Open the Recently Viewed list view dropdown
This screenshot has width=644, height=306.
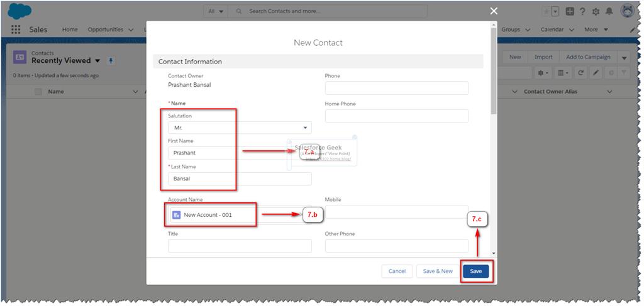[x=97, y=61]
